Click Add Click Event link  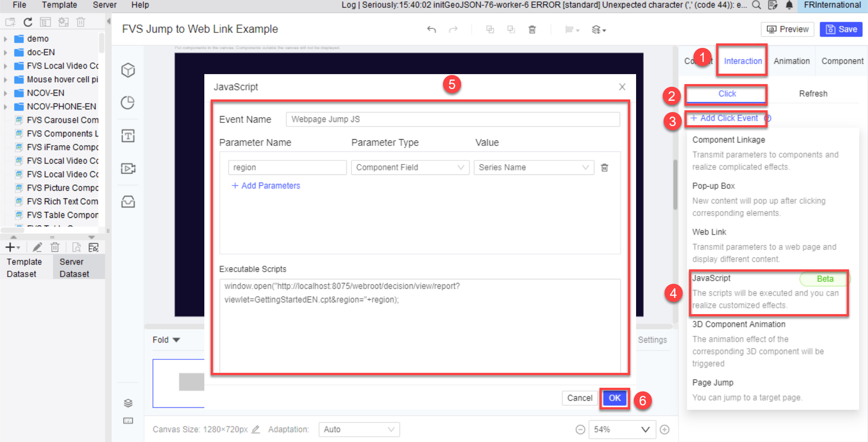(x=724, y=118)
